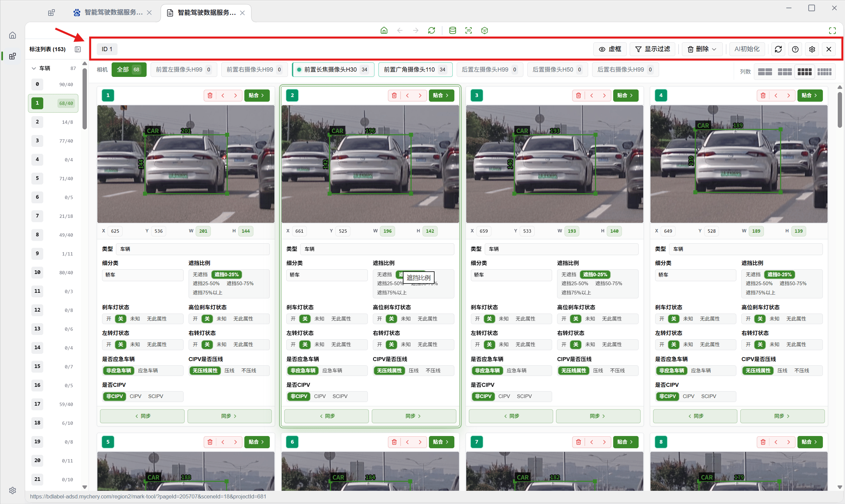Close the ID 1 panel with X
845x504 pixels.
(829, 49)
